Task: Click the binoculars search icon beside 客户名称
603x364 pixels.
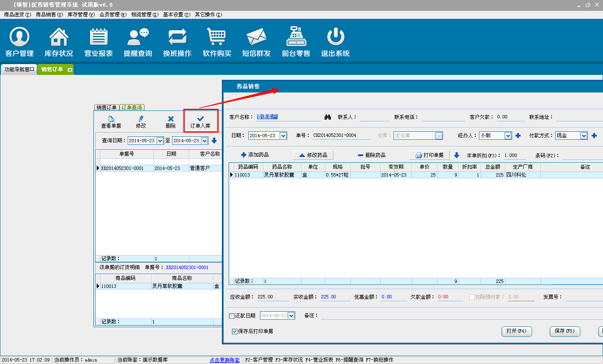Action: click(327, 117)
